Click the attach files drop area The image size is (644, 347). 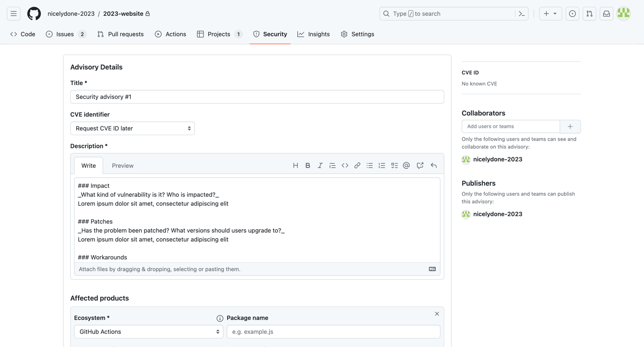257,269
